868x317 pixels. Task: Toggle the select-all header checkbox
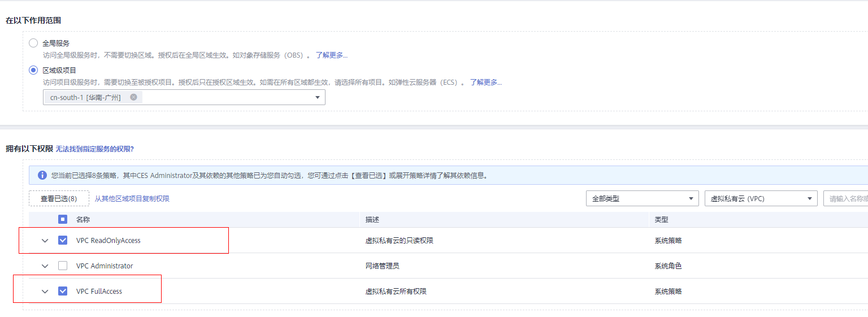[x=63, y=219]
